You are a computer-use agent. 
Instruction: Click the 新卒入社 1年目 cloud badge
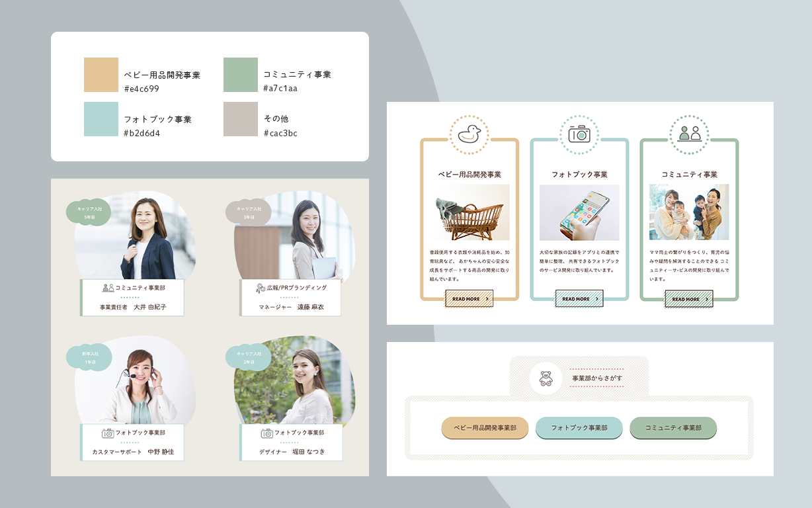(x=89, y=357)
